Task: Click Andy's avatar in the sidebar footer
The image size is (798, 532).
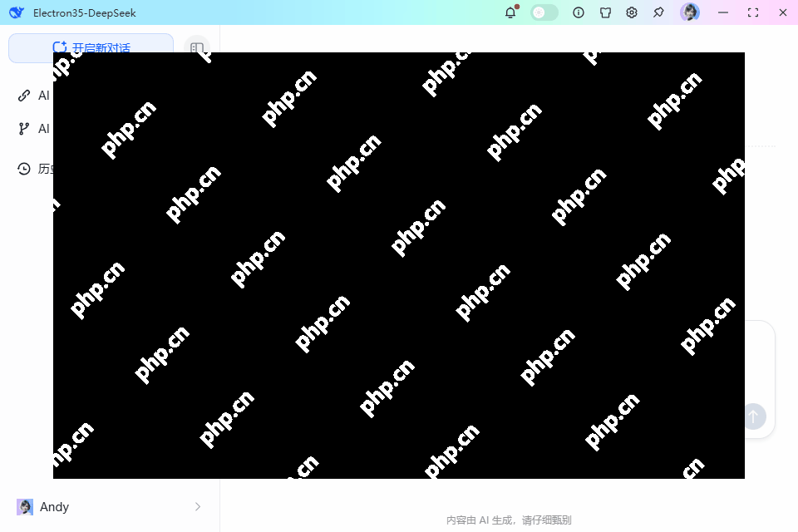Action: 24,506
